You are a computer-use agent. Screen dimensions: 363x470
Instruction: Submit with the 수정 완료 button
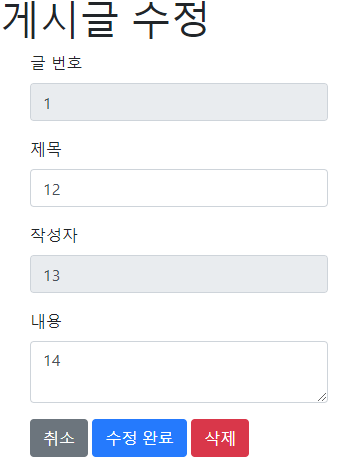point(139,438)
